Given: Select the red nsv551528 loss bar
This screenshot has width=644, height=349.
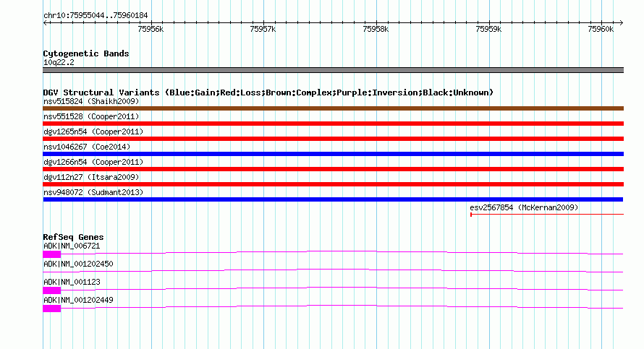Looking at the screenshot, I should tap(333, 124).
